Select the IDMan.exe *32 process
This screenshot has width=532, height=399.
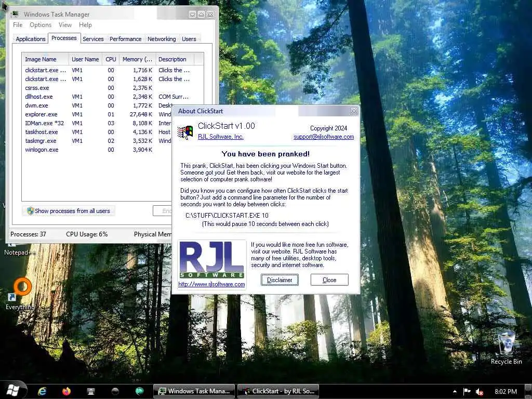98,123
